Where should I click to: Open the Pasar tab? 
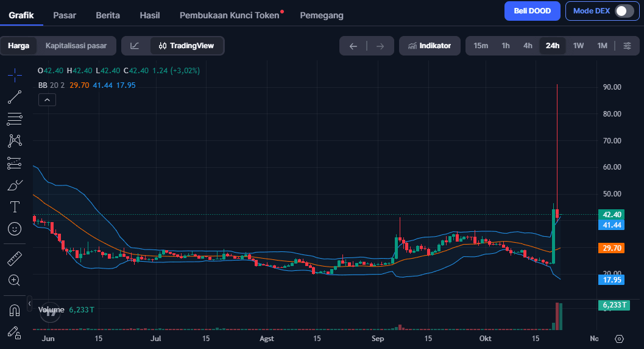point(65,15)
